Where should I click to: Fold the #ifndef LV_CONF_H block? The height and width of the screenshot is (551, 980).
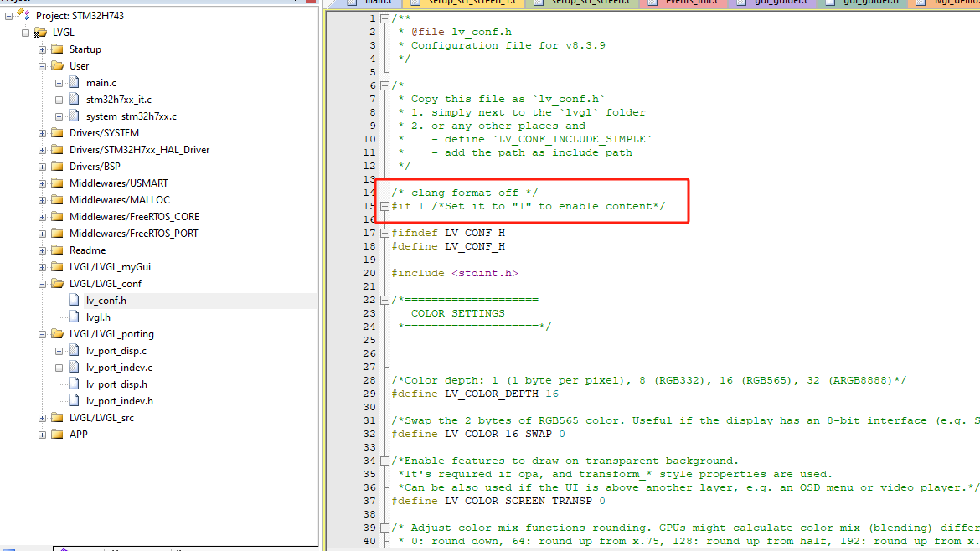pos(385,233)
